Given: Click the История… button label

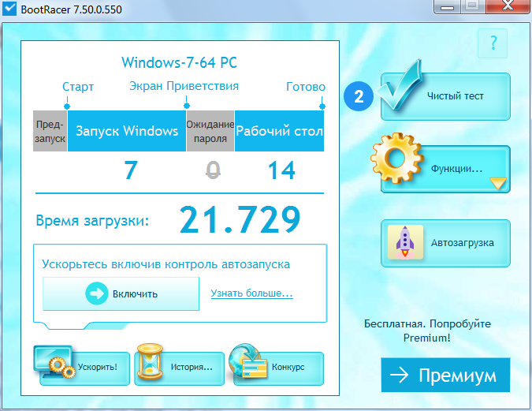Looking at the screenshot, I should point(192,367).
